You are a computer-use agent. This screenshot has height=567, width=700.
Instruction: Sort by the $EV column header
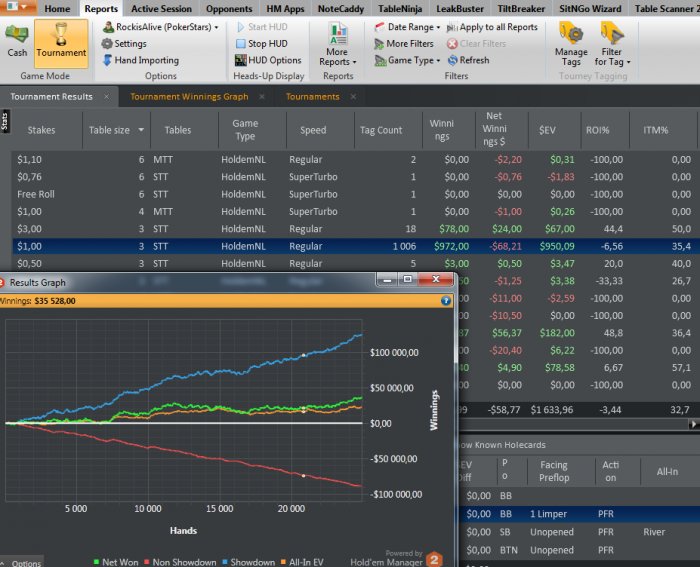tap(547, 130)
